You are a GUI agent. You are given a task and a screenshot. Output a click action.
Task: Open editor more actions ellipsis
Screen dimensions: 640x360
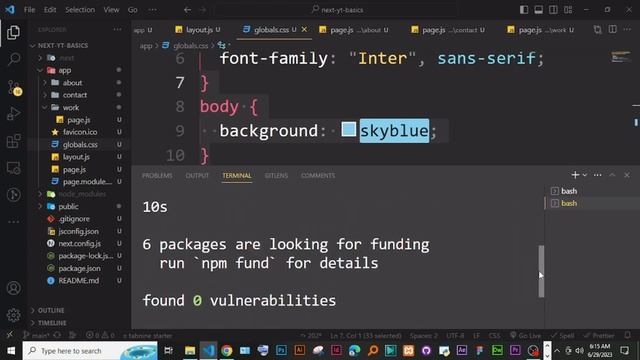click(x=627, y=29)
